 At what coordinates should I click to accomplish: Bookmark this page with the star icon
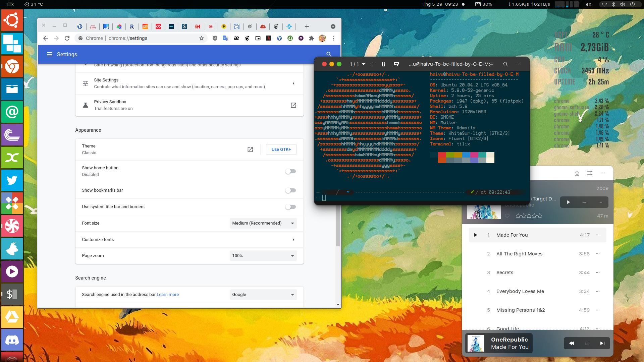coord(202,38)
